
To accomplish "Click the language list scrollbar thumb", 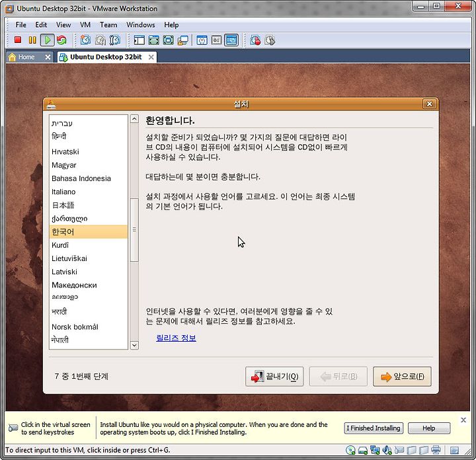I will [134, 230].
